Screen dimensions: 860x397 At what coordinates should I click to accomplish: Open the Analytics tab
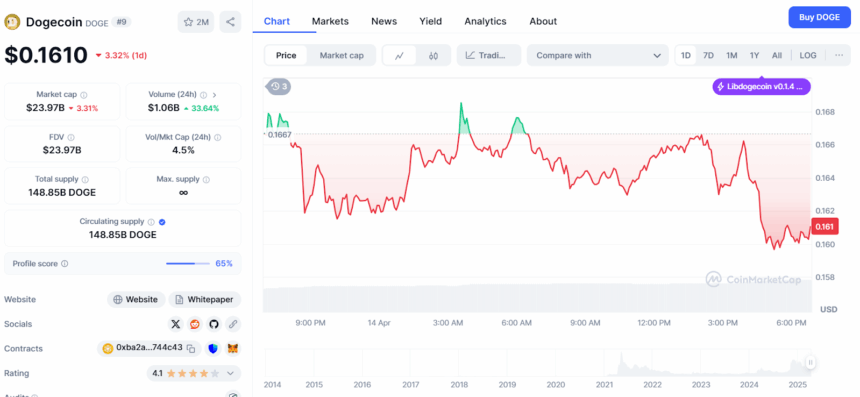coord(485,21)
